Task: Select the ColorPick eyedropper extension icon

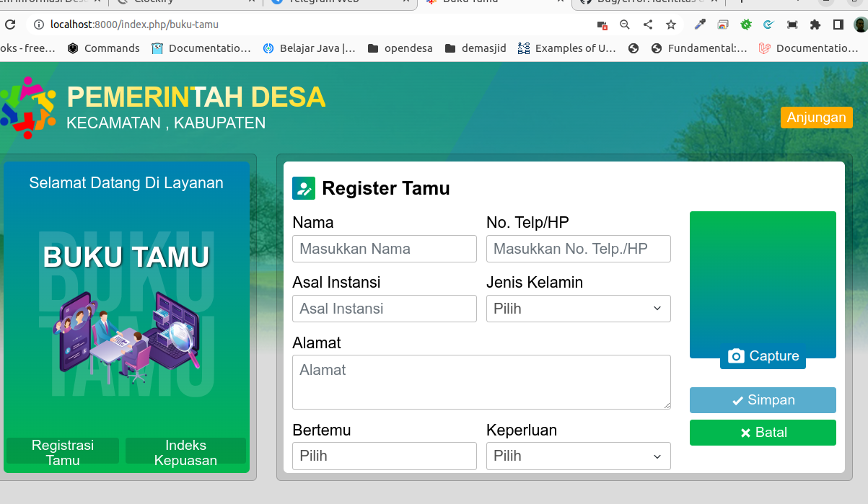Action: (700, 24)
